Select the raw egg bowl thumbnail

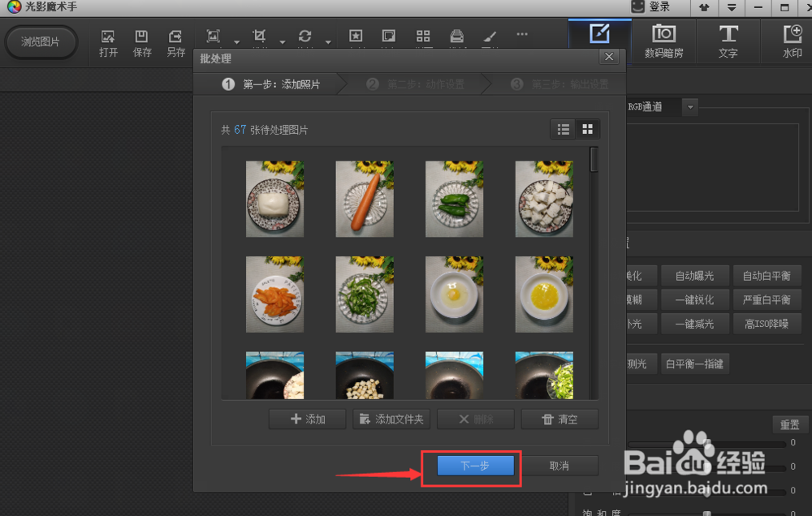(454, 294)
